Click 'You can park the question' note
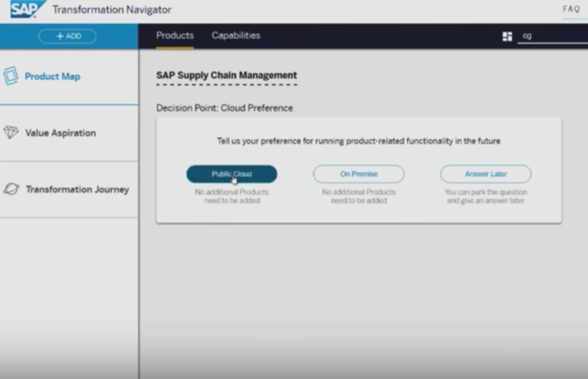 [x=486, y=196]
